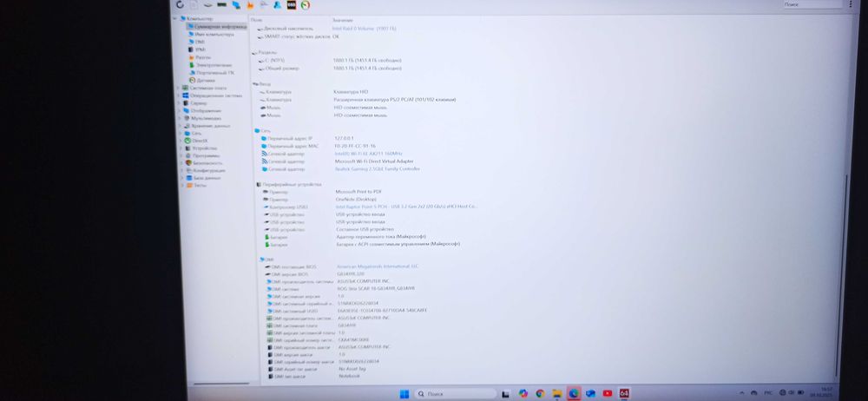Expand the Операционная система branch
The width and height of the screenshot is (868, 401).
click(178, 95)
